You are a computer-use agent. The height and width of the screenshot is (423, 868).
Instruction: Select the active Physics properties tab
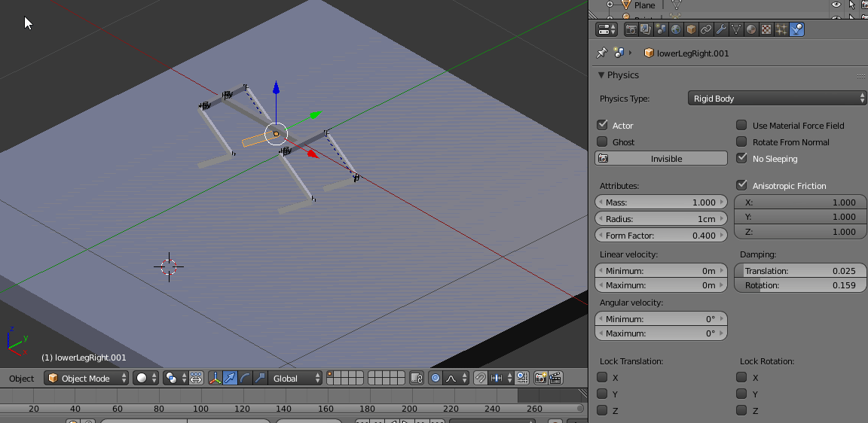coord(796,29)
